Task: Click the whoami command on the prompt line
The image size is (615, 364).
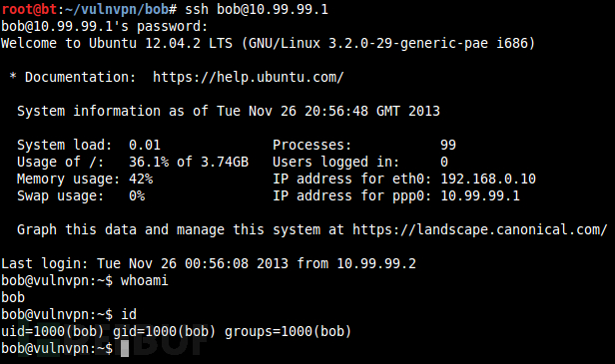Action: pos(145,280)
